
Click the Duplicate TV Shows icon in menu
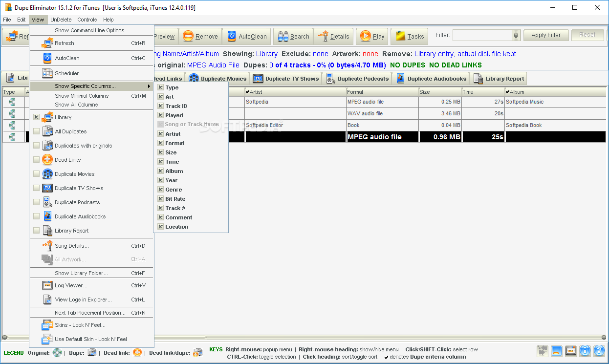(47, 188)
